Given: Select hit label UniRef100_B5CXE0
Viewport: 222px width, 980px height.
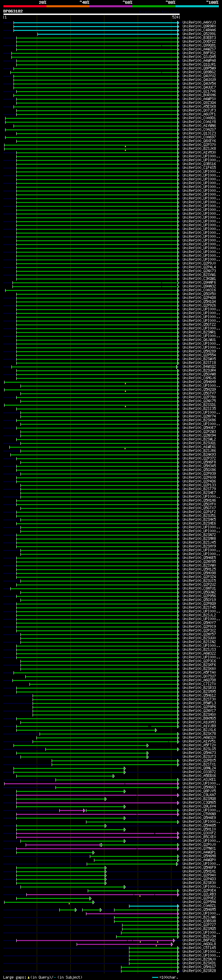Looking at the screenshot, I should pyautogui.click(x=199, y=836).
